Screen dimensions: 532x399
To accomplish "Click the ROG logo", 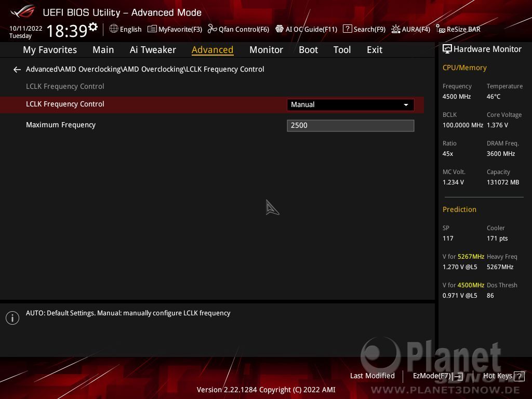I will [x=23, y=11].
